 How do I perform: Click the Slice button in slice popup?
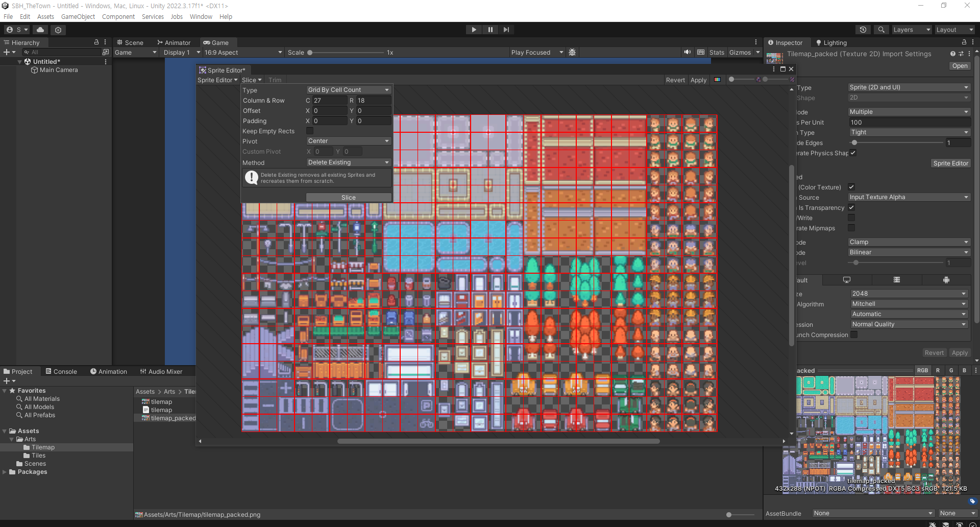tap(349, 198)
